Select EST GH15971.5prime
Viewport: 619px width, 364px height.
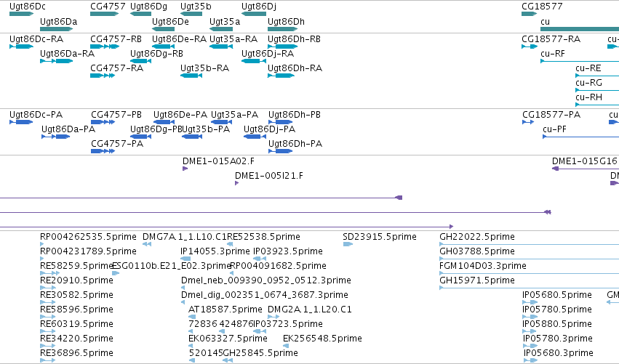pyautogui.click(x=529, y=288)
